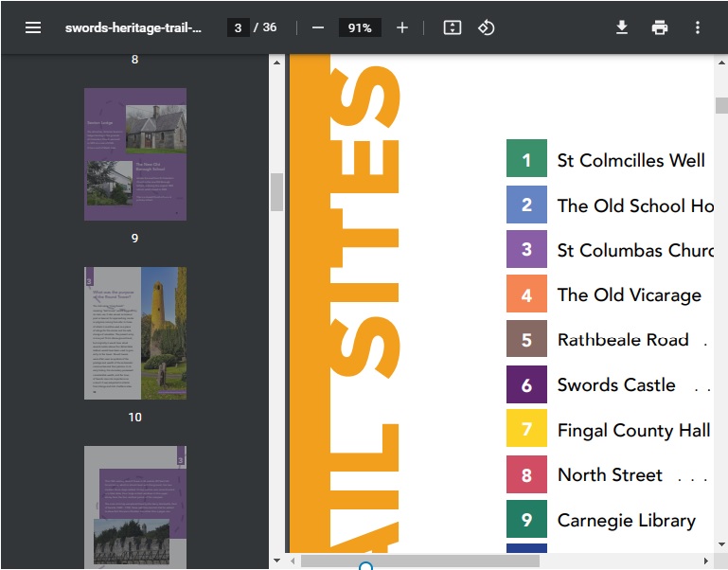Rotate the document counterclockwise
This screenshot has height=570, width=728.
(x=486, y=27)
